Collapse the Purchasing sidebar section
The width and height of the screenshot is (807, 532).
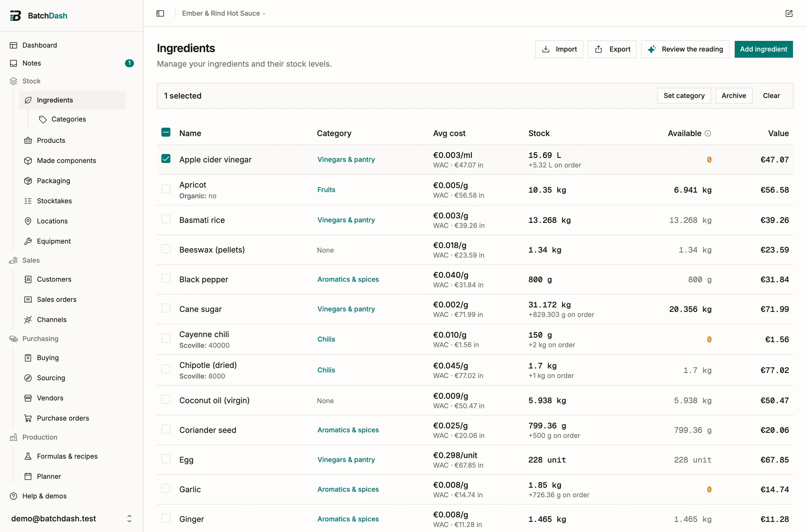tap(40, 339)
